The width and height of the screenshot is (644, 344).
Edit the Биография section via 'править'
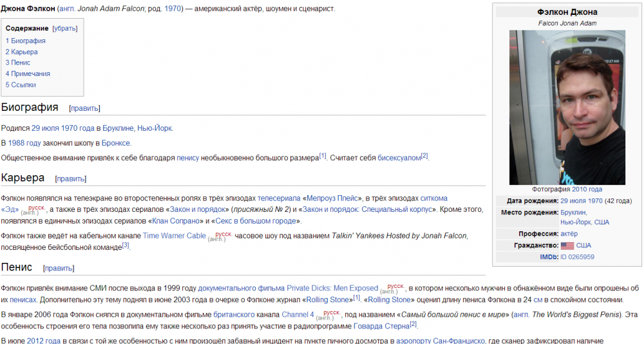tap(85, 108)
